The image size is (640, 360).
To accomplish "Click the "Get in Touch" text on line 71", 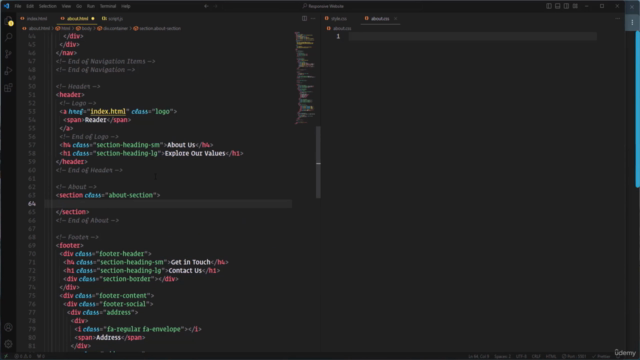I will [191, 262].
